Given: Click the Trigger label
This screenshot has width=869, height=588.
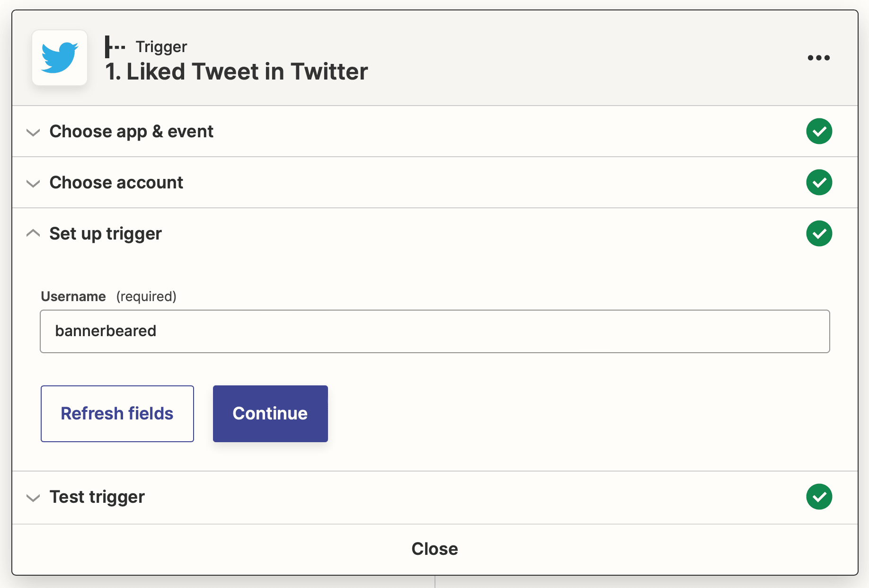Looking at the screenshot, I should click(x=161, y=46).
